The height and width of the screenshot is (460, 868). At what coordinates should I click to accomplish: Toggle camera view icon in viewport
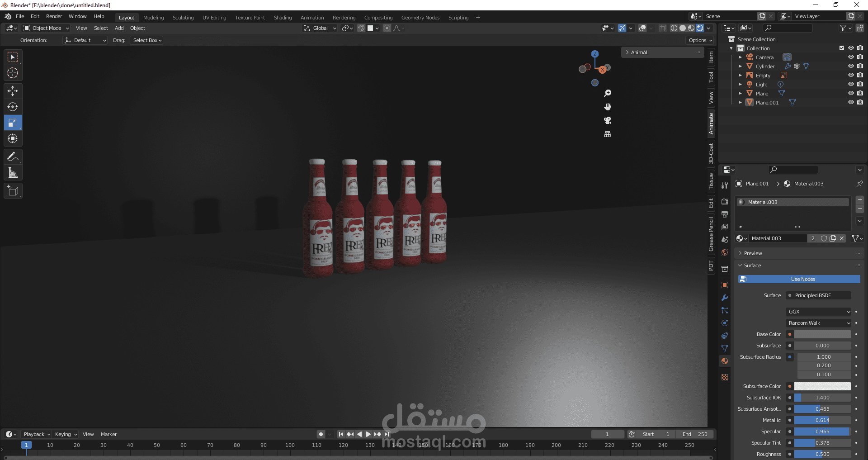(608, 120)
